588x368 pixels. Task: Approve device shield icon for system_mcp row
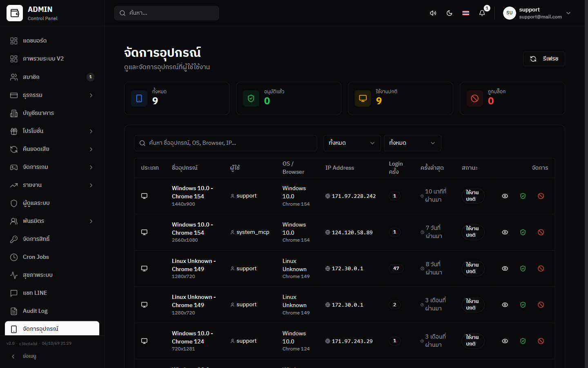tap(523, 232)
